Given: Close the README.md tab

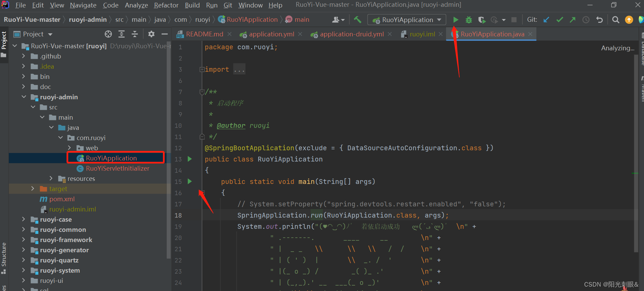Looking at the screenshot, I should [x=229, y=34].
